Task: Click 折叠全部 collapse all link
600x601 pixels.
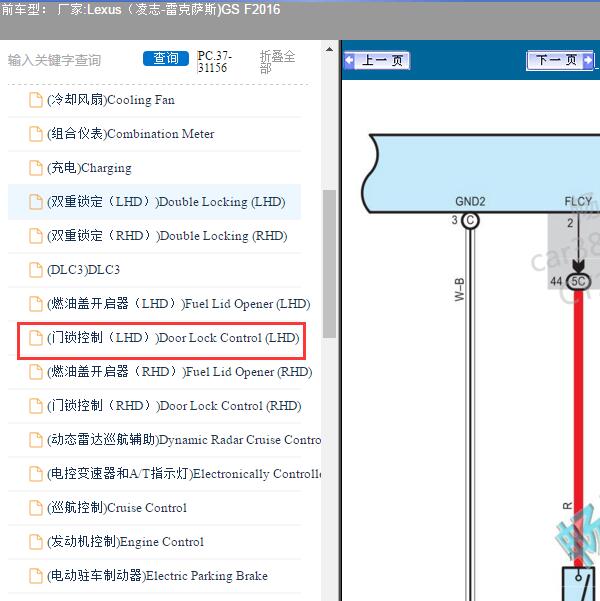Action: coord(277,62)
